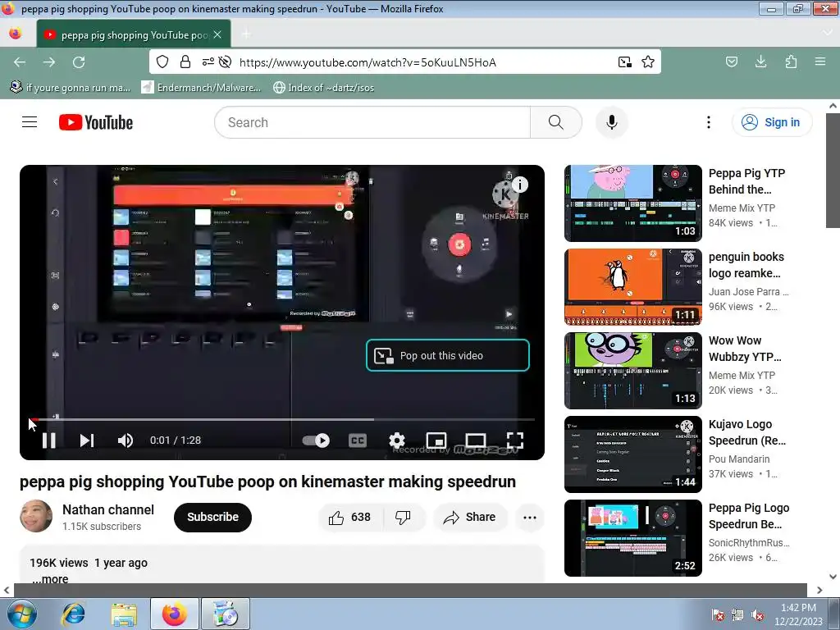This screenshot has width=840, height=630.
Task: Share this video
Action: tap(470, 517)
